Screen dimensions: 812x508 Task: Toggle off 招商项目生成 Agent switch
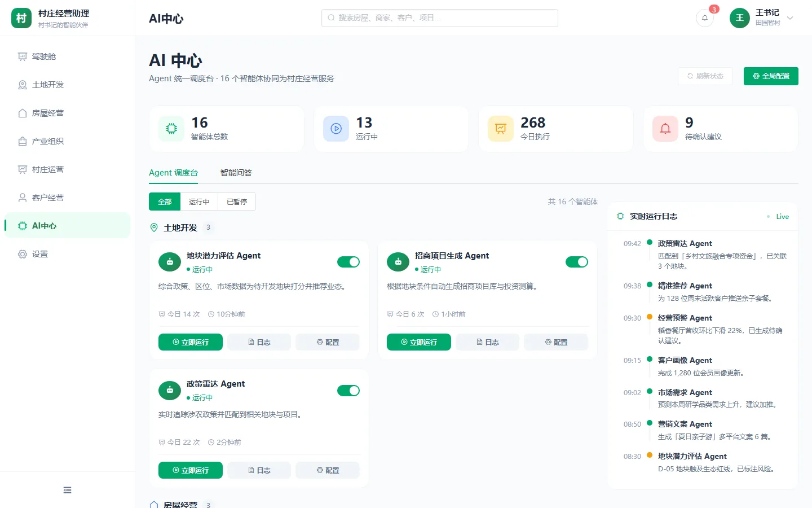tap(577, 262)
